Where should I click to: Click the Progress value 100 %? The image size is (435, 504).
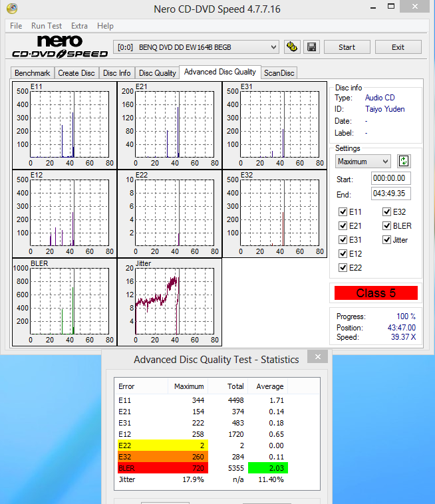tap(406, 316)
